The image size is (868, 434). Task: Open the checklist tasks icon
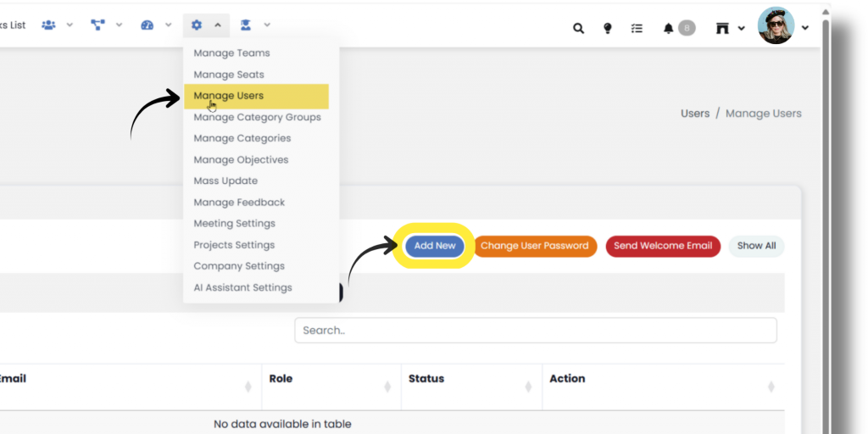637,28
